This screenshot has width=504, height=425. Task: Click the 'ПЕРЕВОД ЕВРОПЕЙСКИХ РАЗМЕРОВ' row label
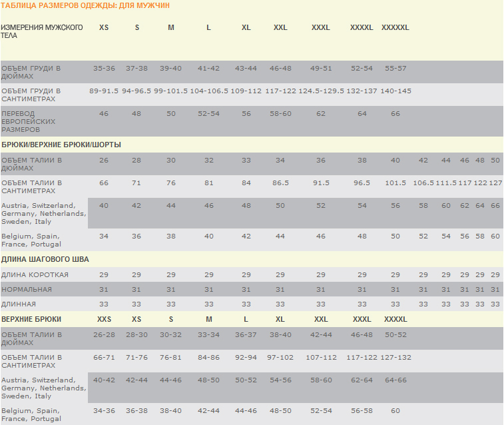(x=28, y=121)
